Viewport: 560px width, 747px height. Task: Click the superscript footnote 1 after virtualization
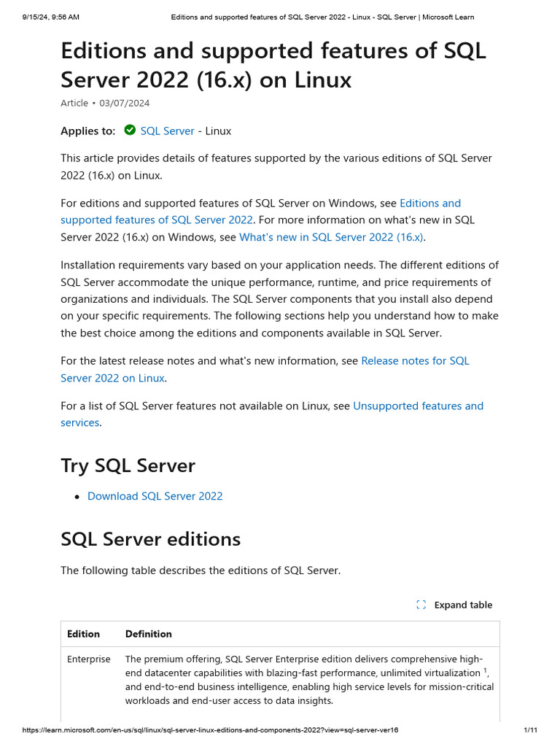point(486,670)
